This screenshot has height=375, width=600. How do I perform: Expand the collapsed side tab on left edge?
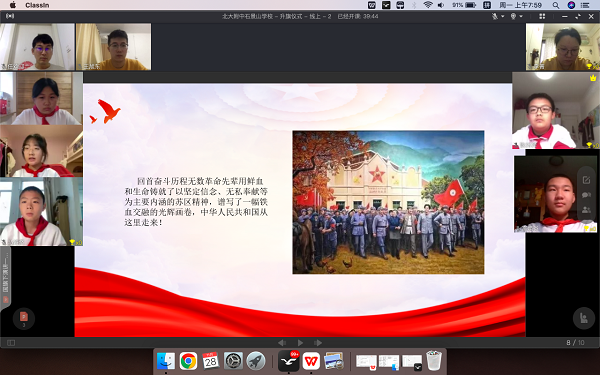coord(5,277)
